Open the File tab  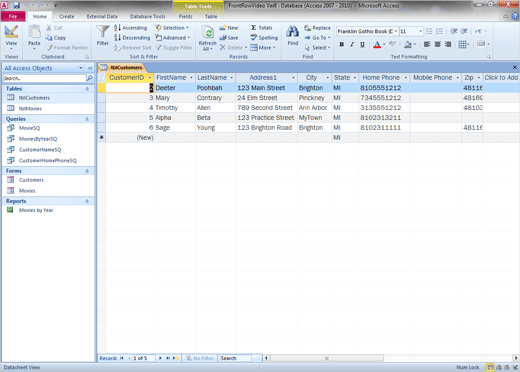13,16
